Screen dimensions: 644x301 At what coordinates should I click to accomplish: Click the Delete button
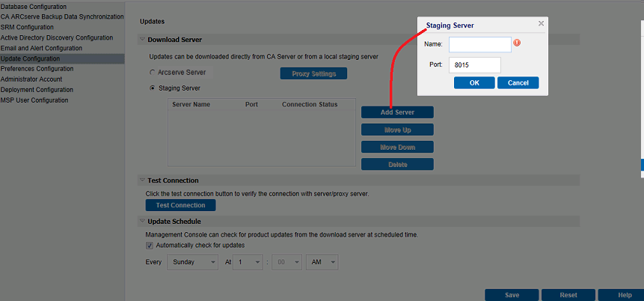(398, 165)
